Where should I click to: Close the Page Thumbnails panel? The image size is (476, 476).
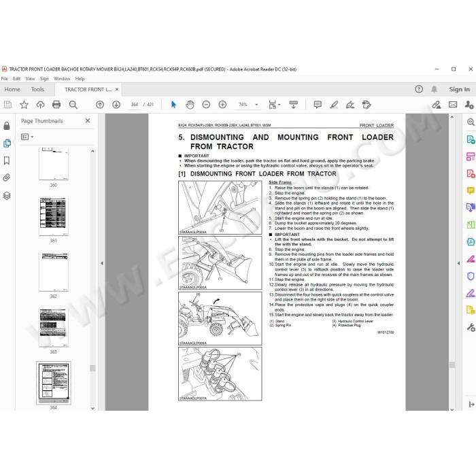click(x=88, y=120)
